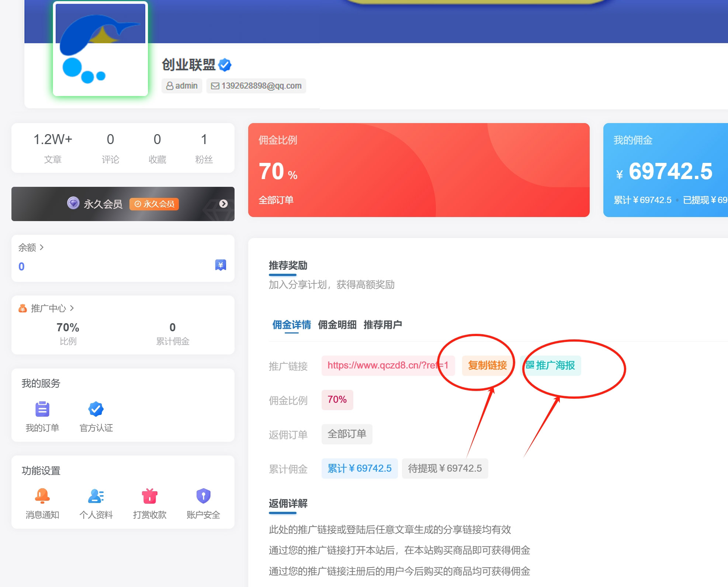
Task: Switch to 推荐用户 tab
Action: (382, 325)
